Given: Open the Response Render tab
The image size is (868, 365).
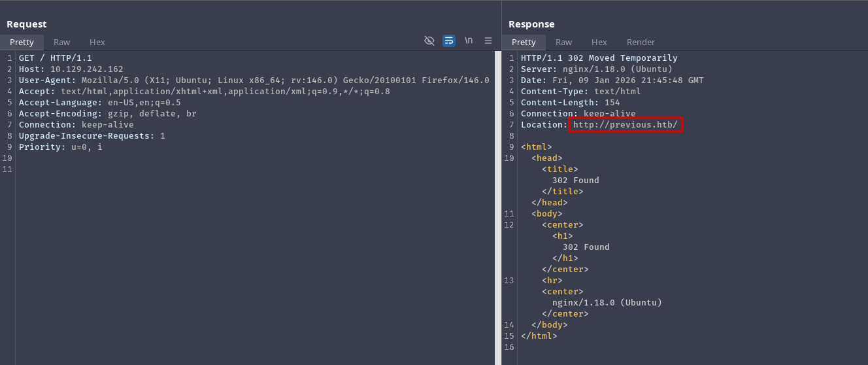Looking at the screenshot, I should click(641, 42).
